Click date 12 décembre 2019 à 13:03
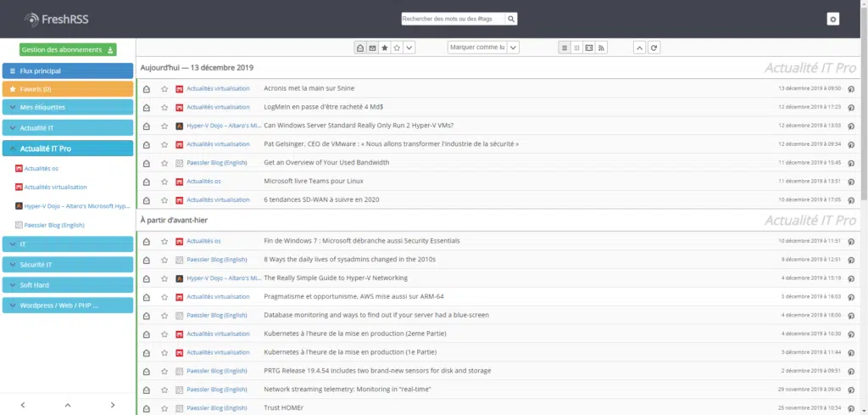868x415 pixels. point(810,126)
